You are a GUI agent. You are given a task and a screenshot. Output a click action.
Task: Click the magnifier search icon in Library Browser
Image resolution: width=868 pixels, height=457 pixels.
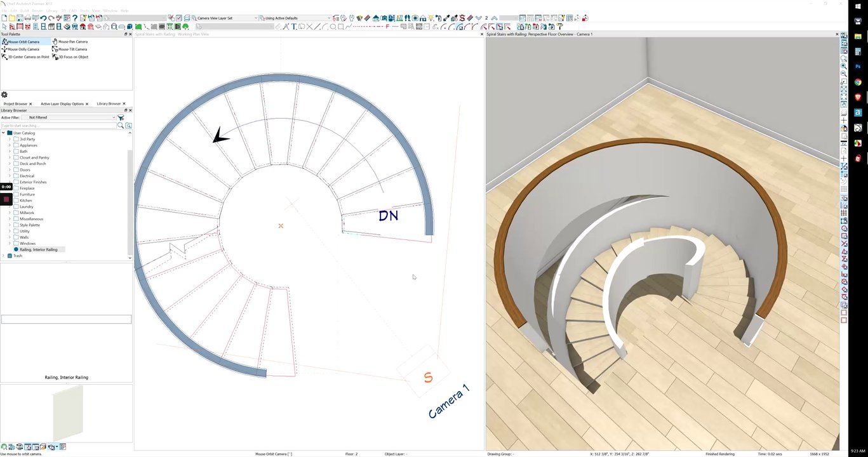[120, 126]
